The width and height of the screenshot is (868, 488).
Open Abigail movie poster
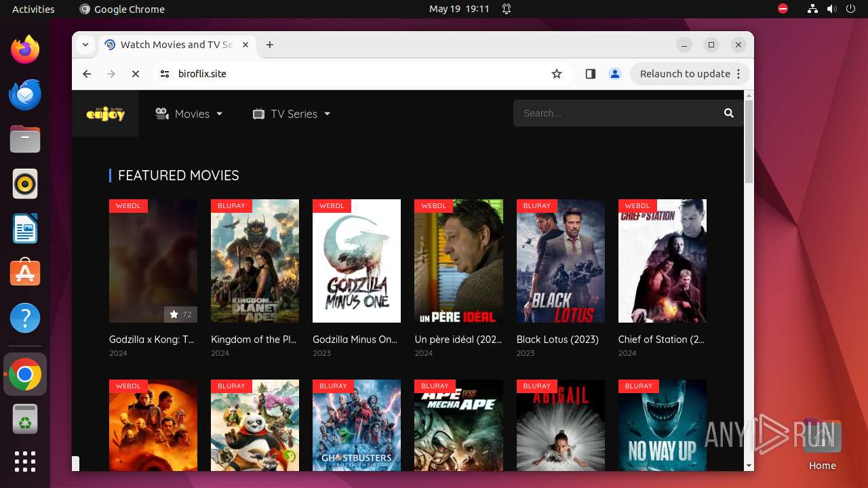pos(561,426)
